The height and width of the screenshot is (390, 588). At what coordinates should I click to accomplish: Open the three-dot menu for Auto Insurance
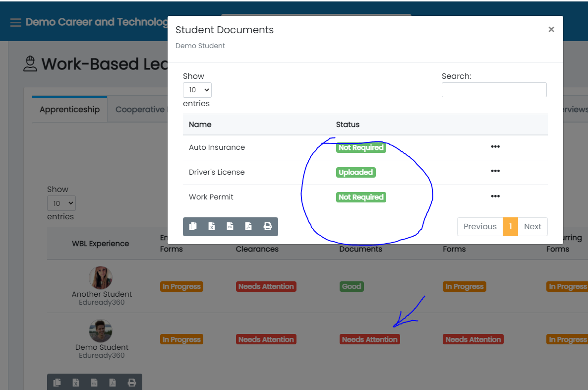coord(495,147)
